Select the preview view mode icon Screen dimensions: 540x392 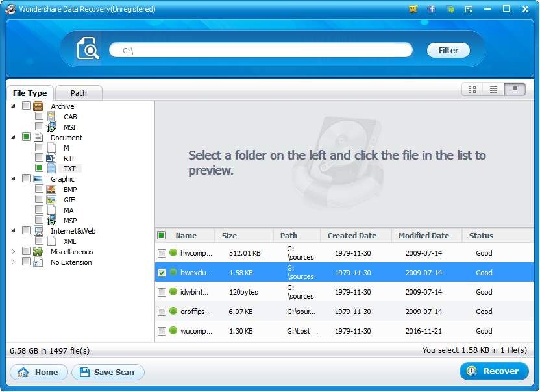(515, 90)
